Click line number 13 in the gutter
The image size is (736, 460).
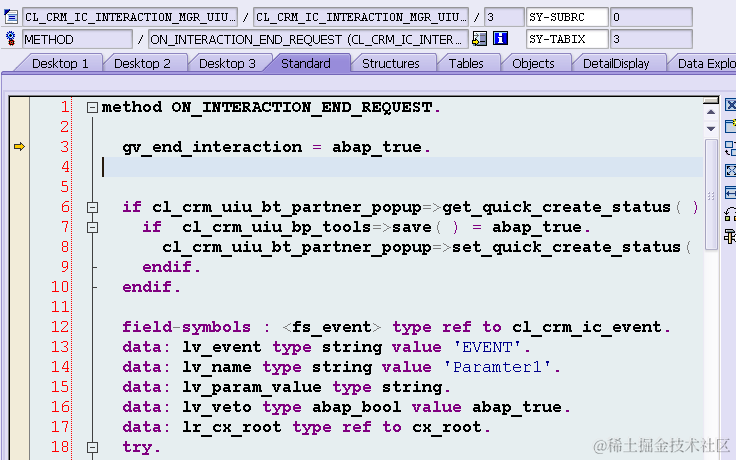click(60, 347)
